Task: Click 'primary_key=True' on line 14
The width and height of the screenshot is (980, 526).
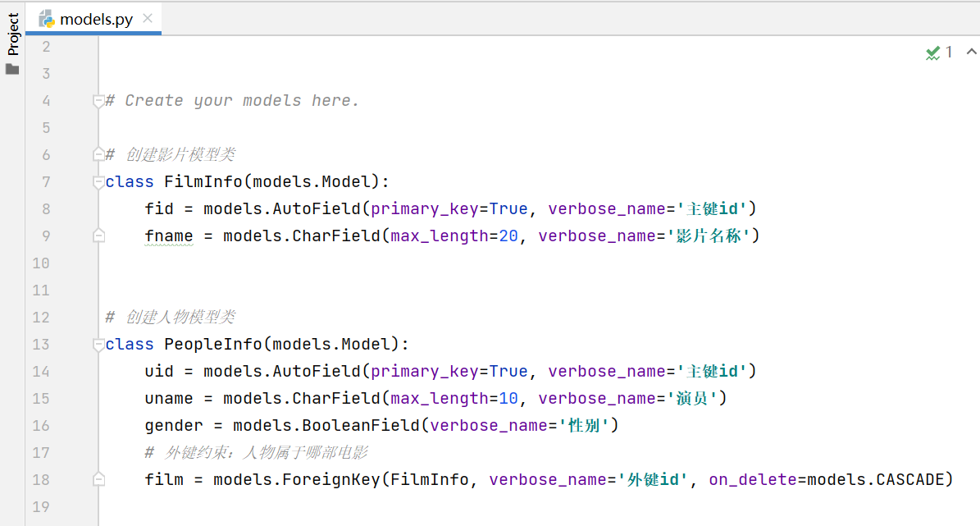Action: click(x=449, y=372)
